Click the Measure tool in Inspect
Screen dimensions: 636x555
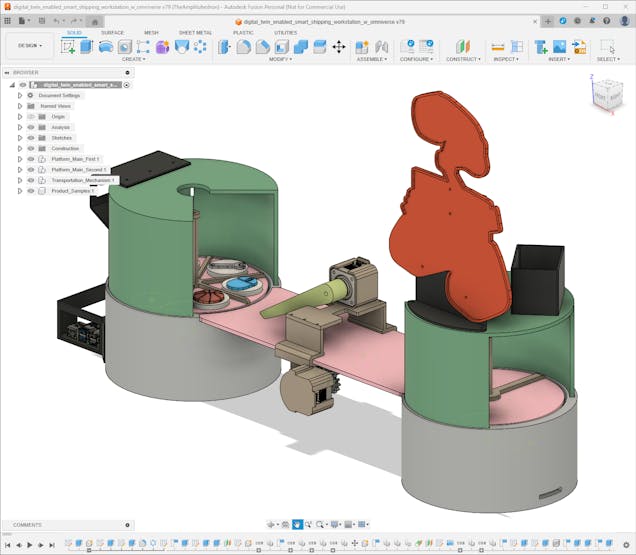(x=497, y=47)
